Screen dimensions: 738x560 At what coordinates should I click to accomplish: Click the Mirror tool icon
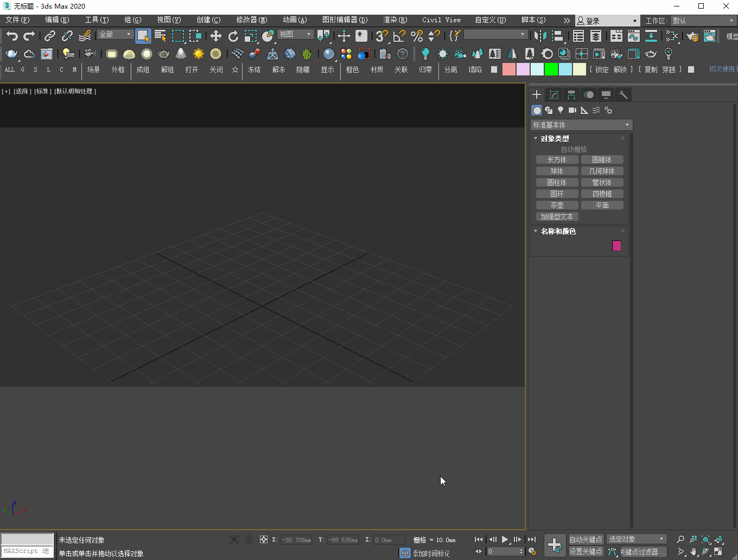(540, 36)
